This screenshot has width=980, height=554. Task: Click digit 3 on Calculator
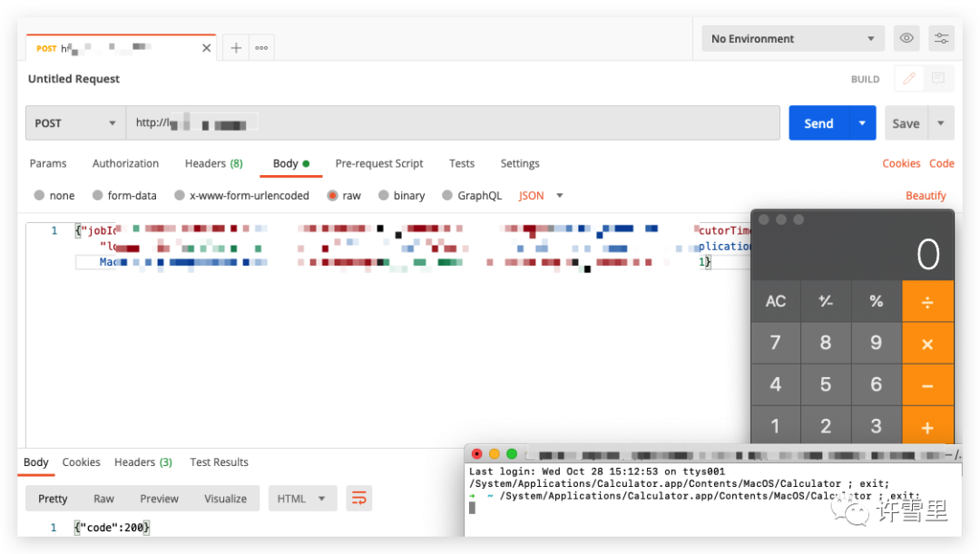(877, 426)
